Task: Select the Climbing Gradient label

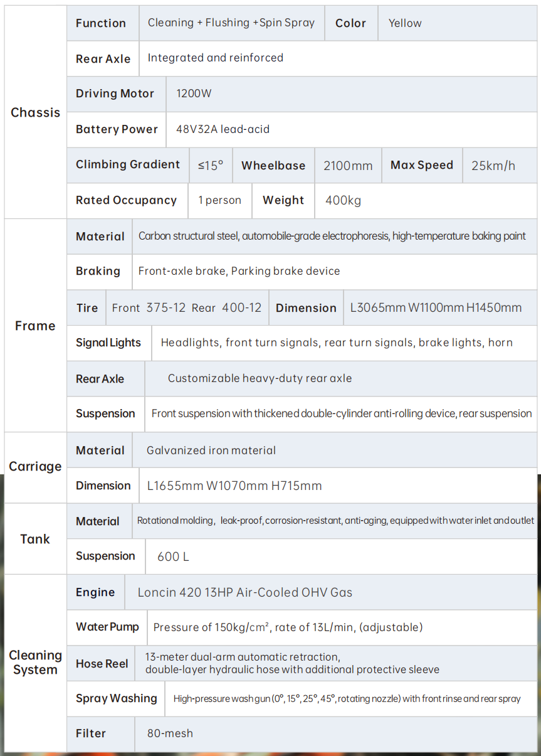Action: pos(128,165)
